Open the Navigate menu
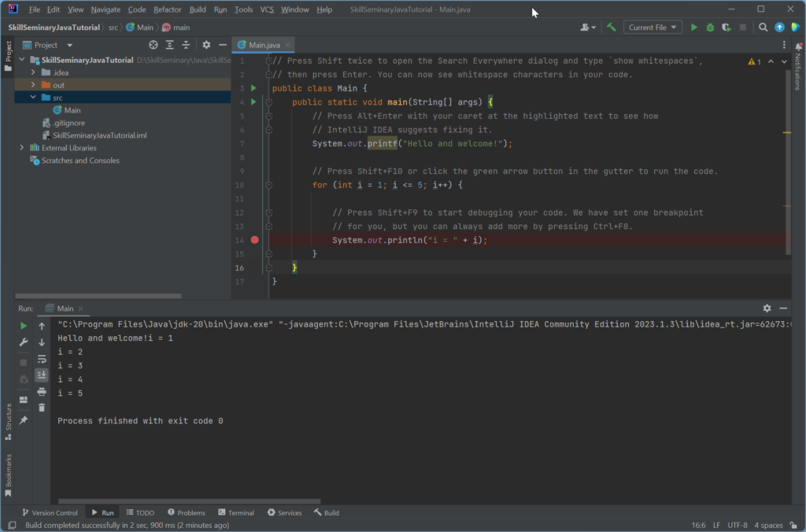The height and width of the screenshot is (532, 806). coord(105,9)
